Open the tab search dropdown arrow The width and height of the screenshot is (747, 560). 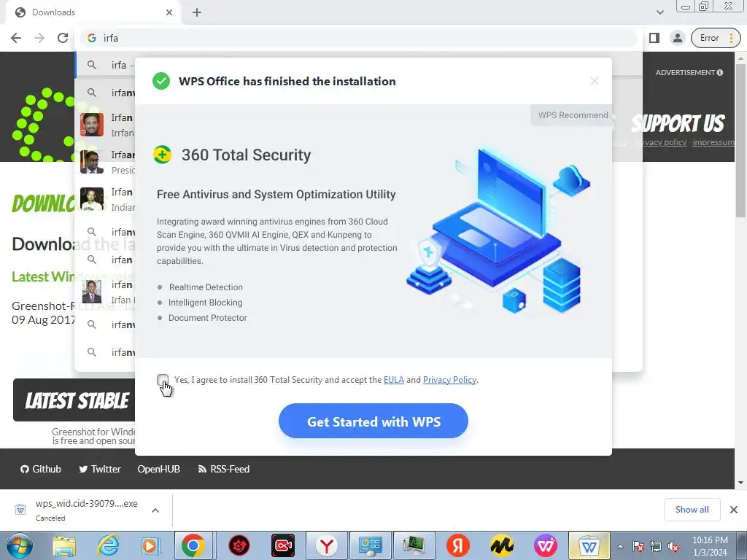(659, 12)
